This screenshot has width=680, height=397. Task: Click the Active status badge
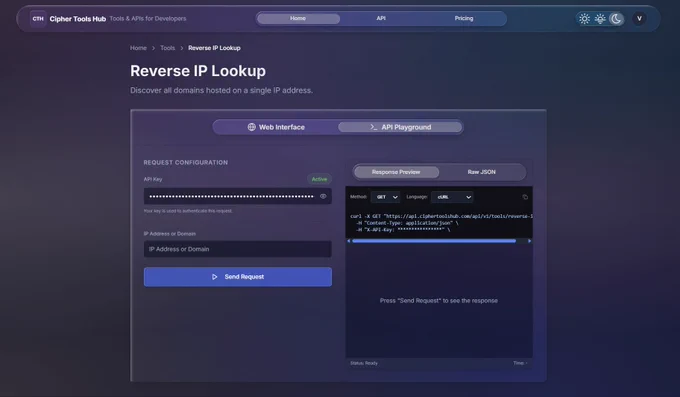319,179
